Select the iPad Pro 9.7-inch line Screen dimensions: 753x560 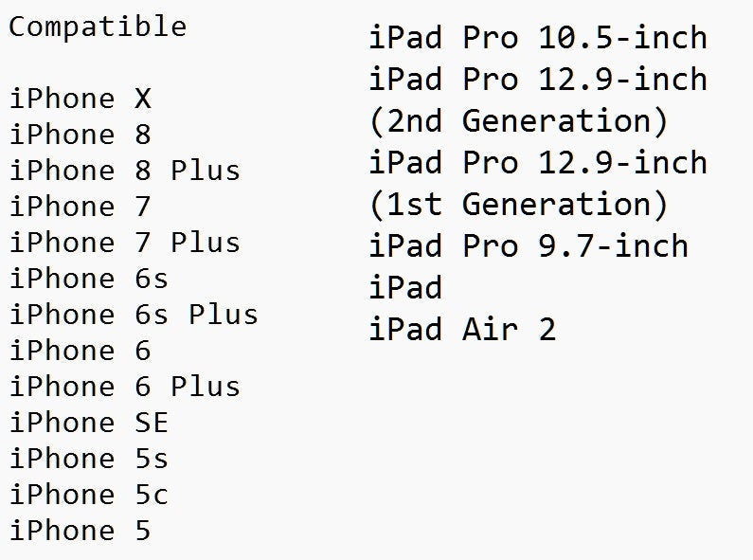(529, 246)
